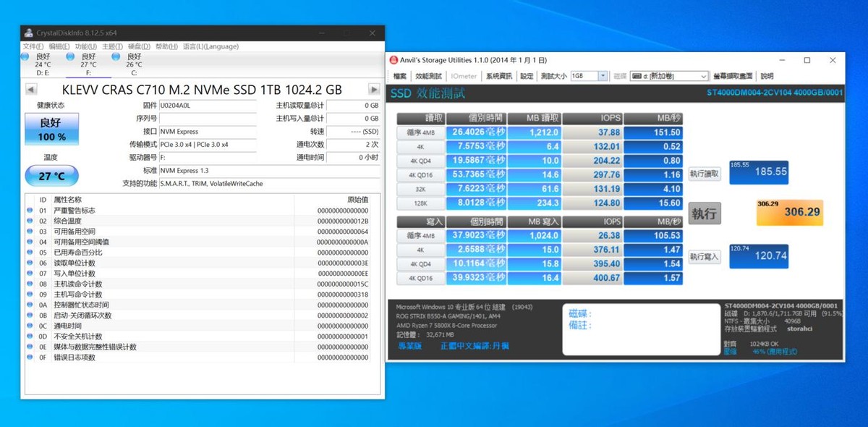Open the 1GB test size dropdown

coord(604,75)
